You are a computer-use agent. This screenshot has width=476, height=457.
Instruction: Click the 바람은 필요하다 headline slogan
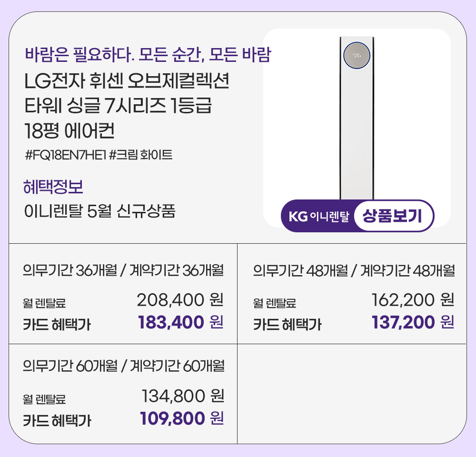pos(148,55)
